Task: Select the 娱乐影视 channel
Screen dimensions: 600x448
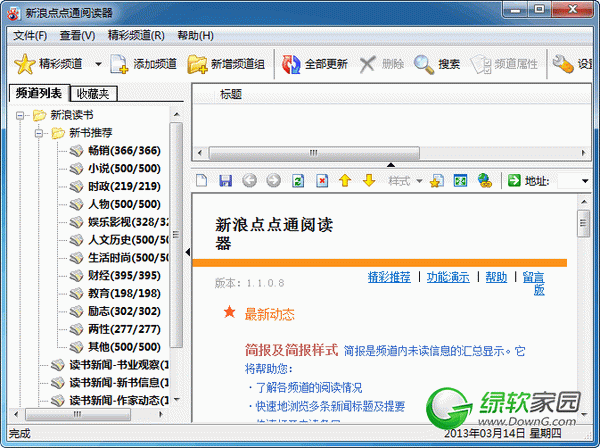Action: coord(128,222)
